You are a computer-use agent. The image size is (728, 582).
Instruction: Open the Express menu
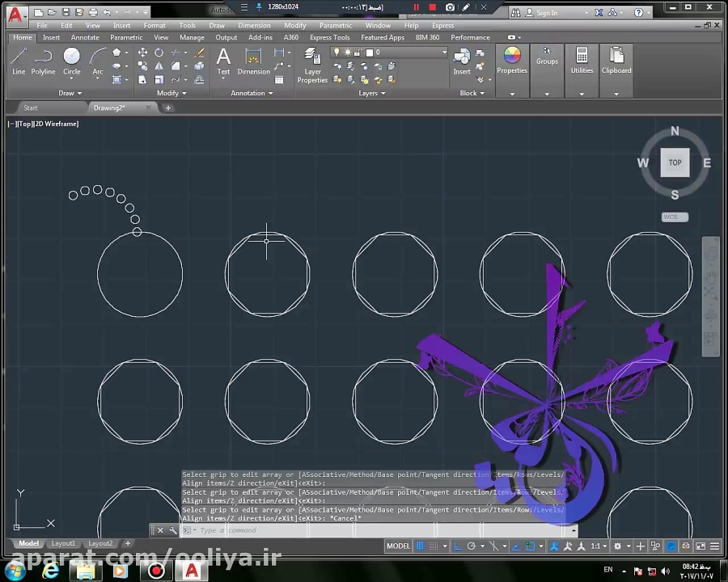(x=443, y=26)
